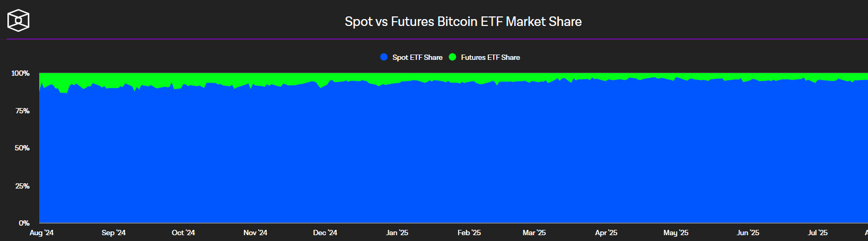This screenshot has height=241, width=868.
Task: Select the Jun '25 x-axis label
Action: point(748,233)
